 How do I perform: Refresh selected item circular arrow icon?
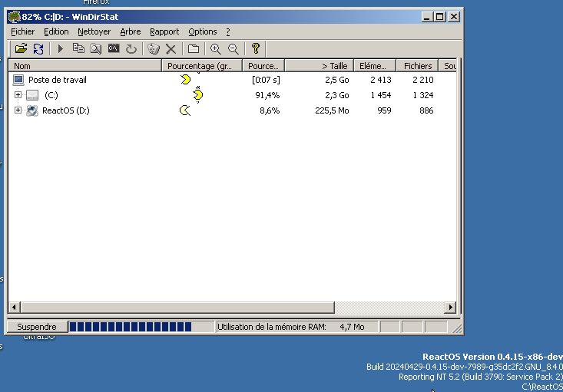[x=131, y=48]
